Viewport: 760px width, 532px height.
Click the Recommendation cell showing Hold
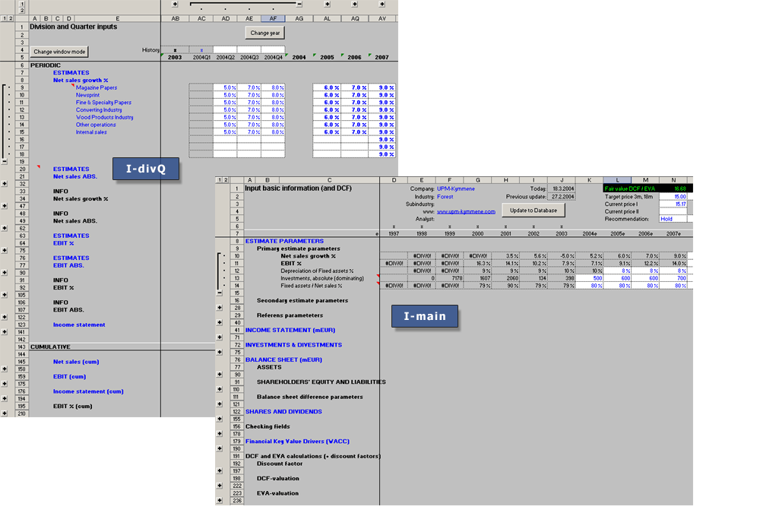pyautogui.click(x=674, y=219)
